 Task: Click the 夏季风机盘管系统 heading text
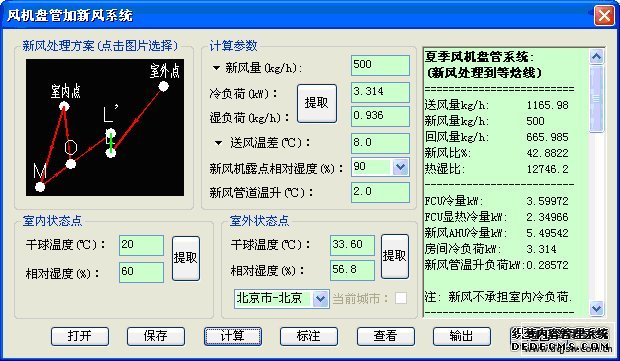tap(479, 57)
